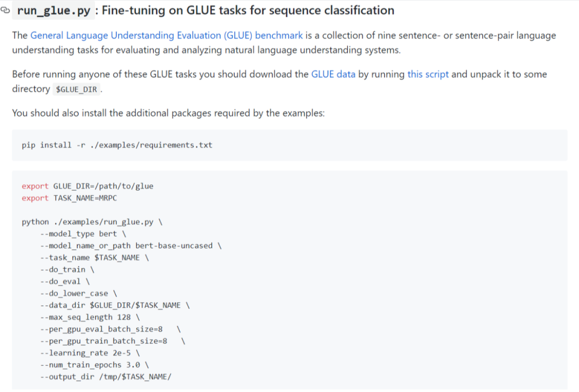This screenshot has height=392, width=579.
Task: Click the $GLUE_DIR inline code
Action: tap(77, 89)
